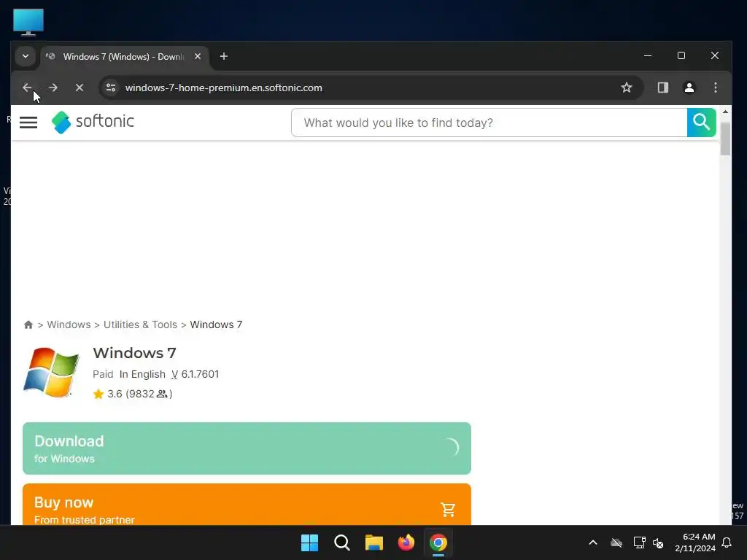Click the yellow rating star
Viewport: 747px width, 560px height.
click(98, 394)
